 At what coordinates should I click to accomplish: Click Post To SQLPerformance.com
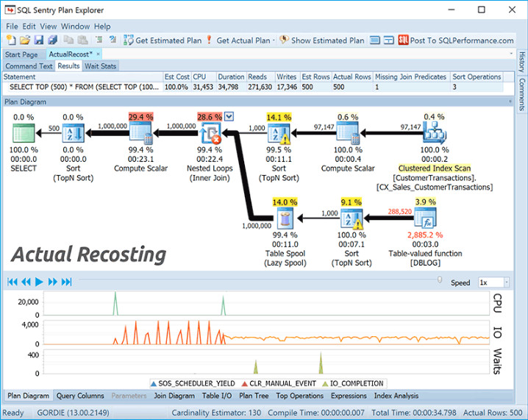456,40
